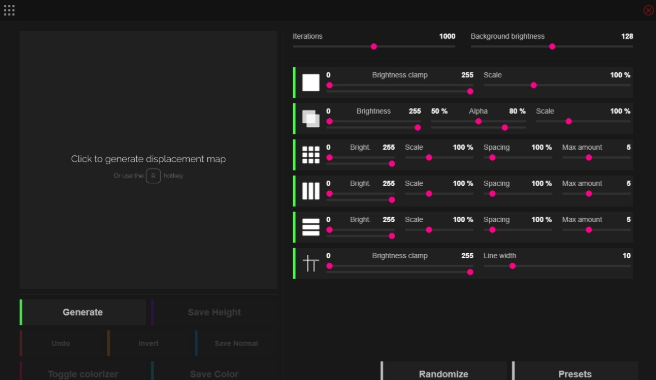Screen dimensions: 656x380
Task: Click overlapping squares Brightness maximum handle
Action: pyautogui.click(x=418, y=128)
